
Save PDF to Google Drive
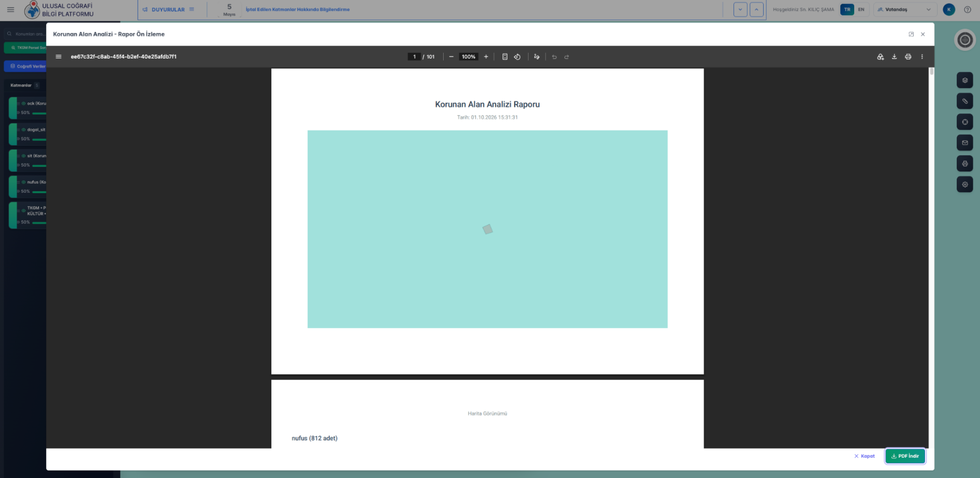click(881, 57)
